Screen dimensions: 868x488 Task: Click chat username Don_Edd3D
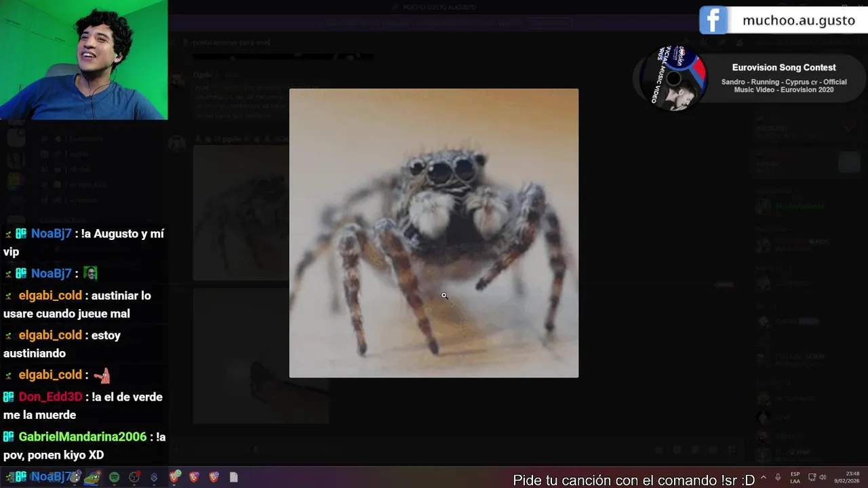(x=50, y=396)
